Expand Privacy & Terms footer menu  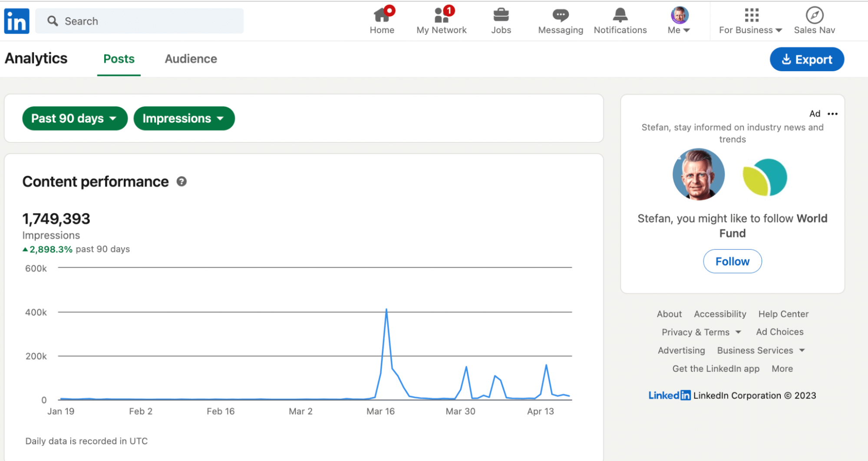[701, 332]
